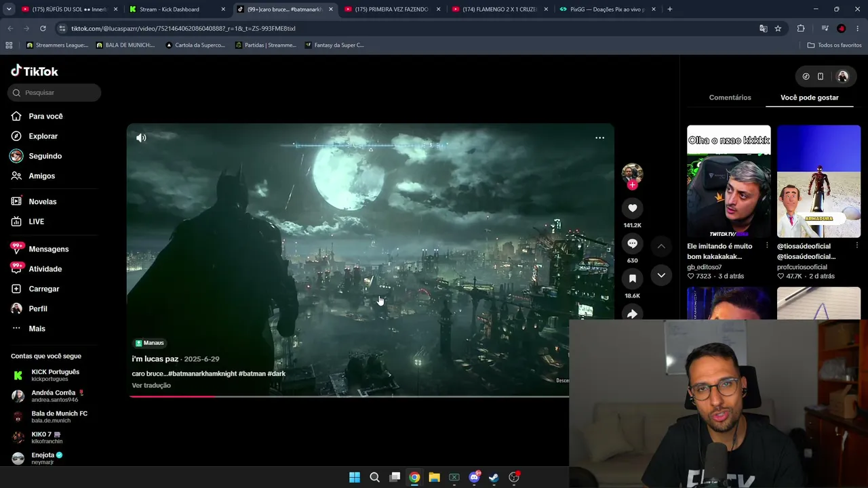Open the Cartola da Superco... bookmark
The width and height of the screenshot is (868, 488).
tap(195, 45)
